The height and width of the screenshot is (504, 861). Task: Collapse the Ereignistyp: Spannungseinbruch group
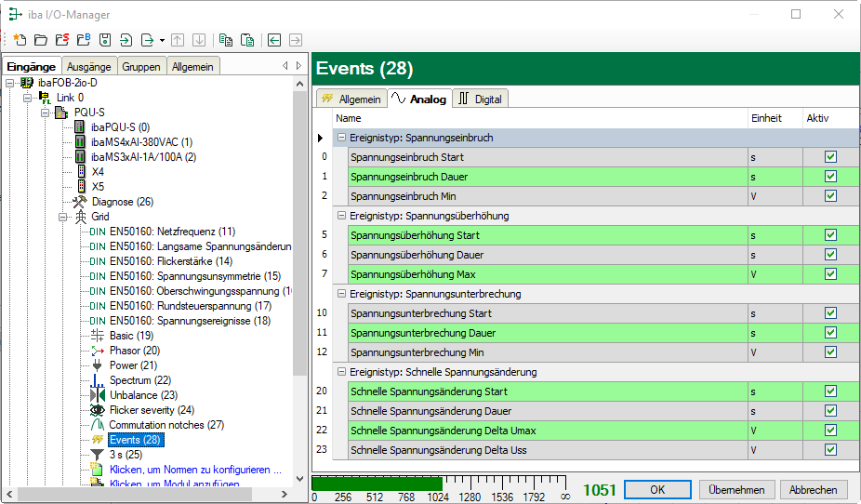coord(341,138)
